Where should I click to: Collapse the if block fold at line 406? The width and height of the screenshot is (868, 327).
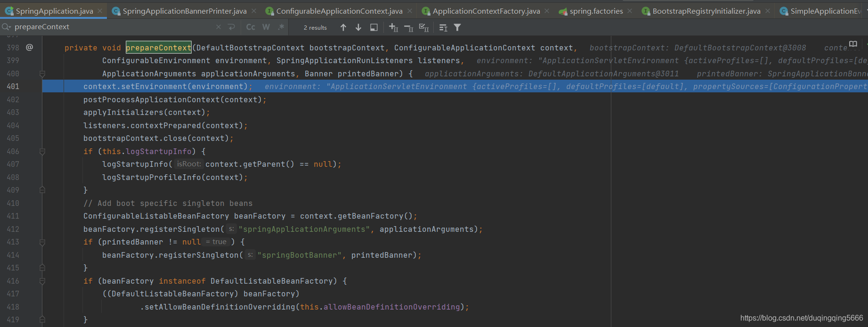[x=42, y=152]
